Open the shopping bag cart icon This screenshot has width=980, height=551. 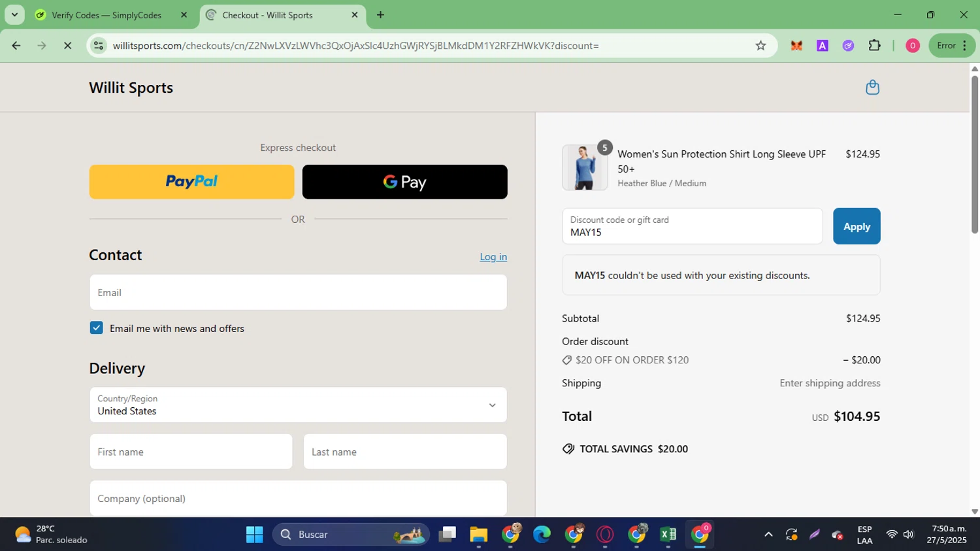point(872,88)
